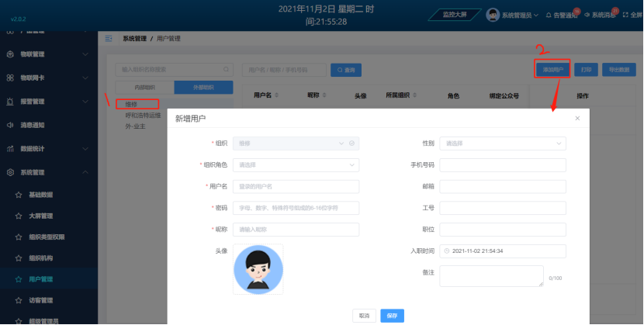Click the 消息通知 speaker icon
644x325 pixels.
[x=10, y=125]
